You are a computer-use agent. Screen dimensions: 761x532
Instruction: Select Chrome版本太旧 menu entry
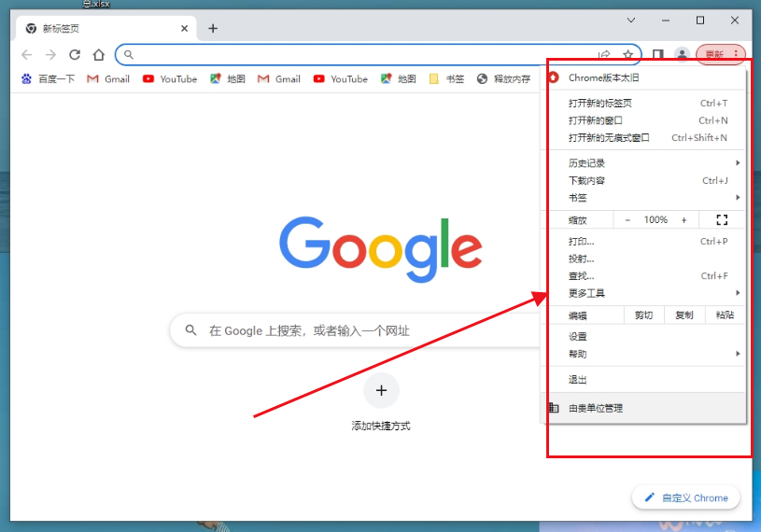(x=642, y=77)
